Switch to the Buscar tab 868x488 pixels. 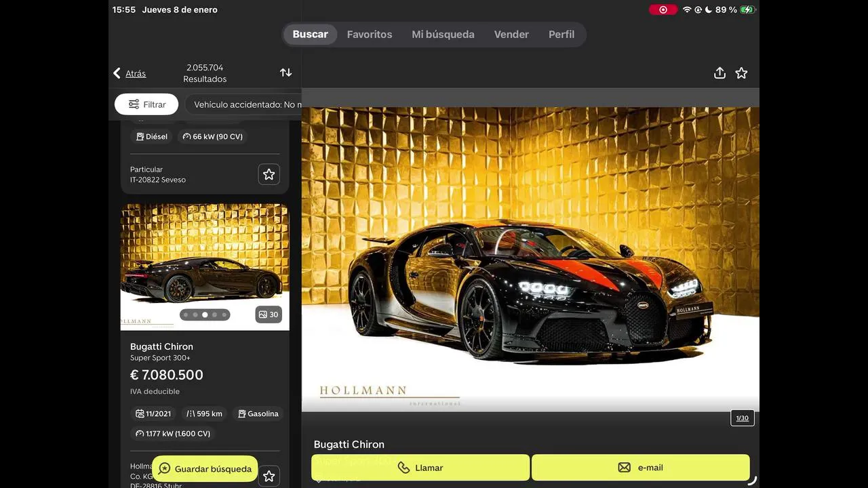click(x=310, y=34)
